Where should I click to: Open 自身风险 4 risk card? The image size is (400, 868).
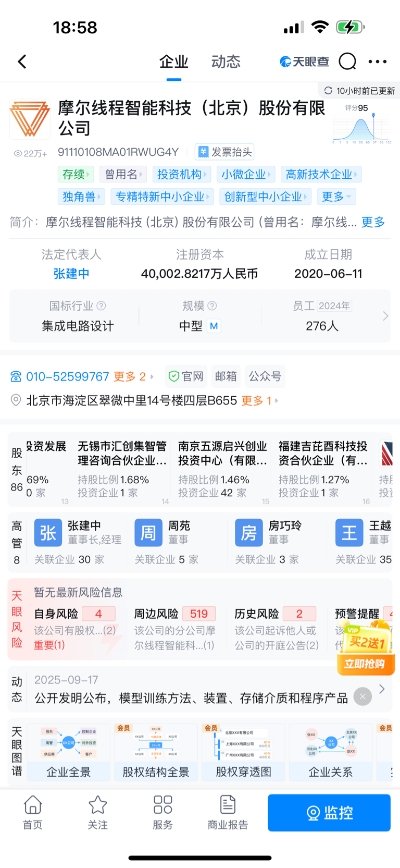tap(77, 629)
